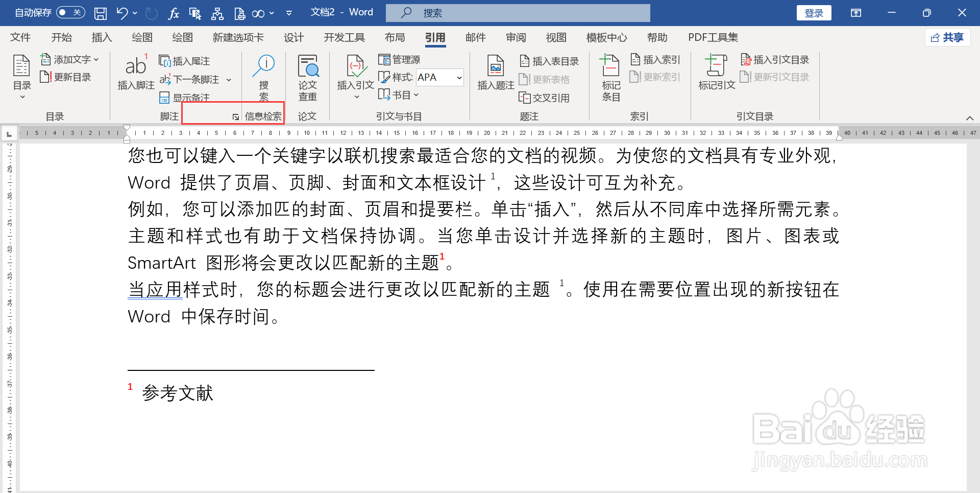Switch to the 插入 tab
The width and height of the screenshot is (980, 493).
tap(102, 37)
